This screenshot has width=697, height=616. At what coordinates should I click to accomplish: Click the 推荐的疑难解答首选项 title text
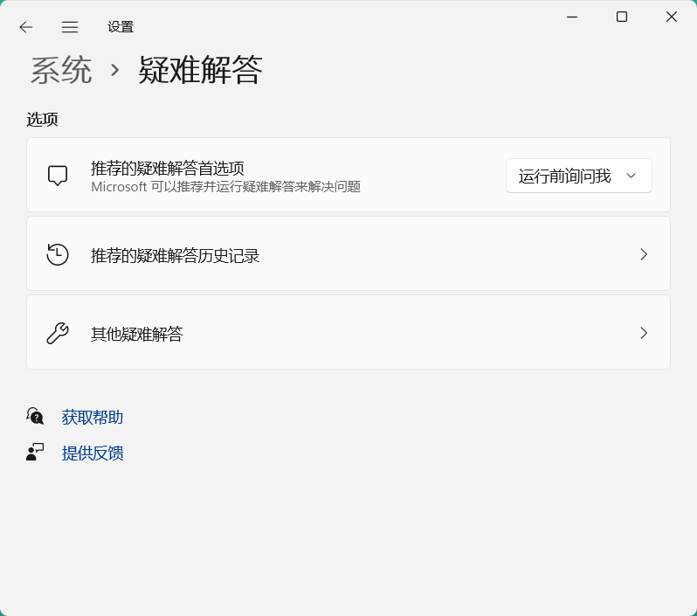tap(168, 168)
